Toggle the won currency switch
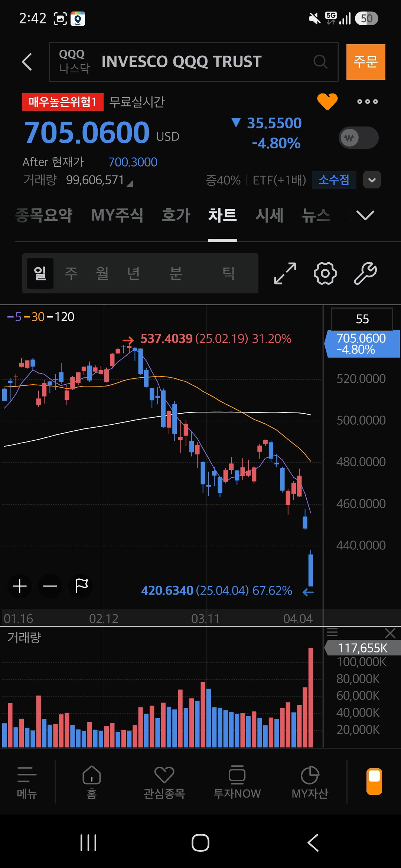Image resolution: width=401 pixels, height=868 pixels. [x=359, y=138]
